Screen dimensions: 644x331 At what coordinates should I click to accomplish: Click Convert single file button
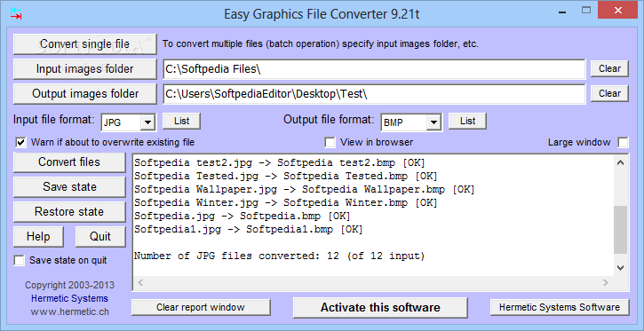[85, 44]
